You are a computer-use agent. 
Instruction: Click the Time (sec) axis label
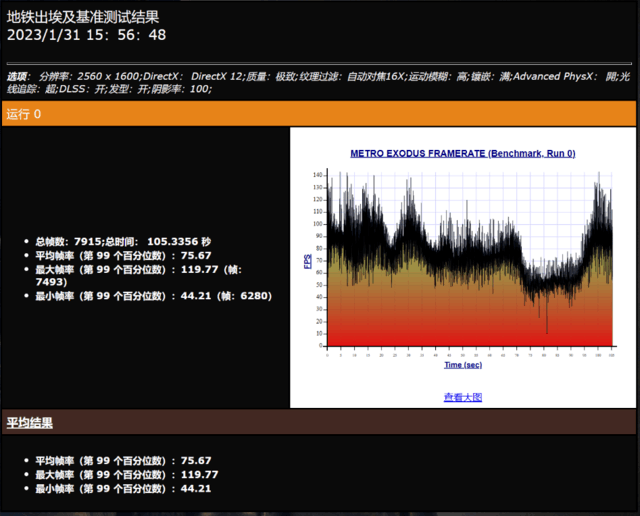[x=463, y=365]
